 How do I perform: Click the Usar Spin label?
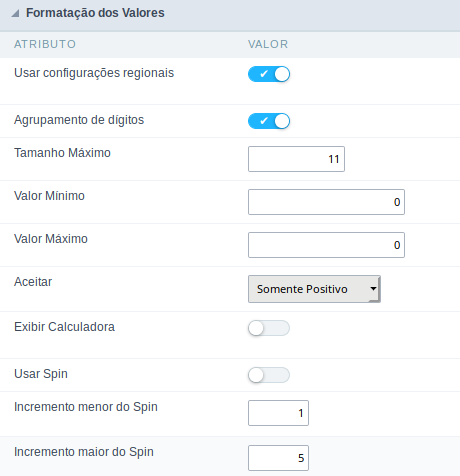pyautogui.click(x=41, y=374)
